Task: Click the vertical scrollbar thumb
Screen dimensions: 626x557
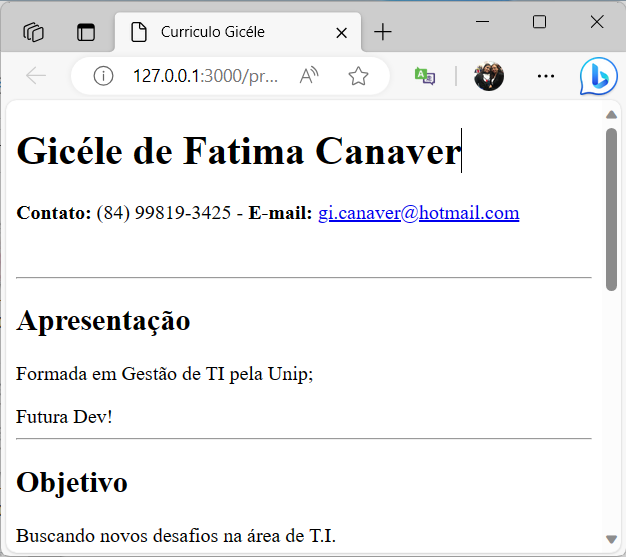Action: coord(611,209)
